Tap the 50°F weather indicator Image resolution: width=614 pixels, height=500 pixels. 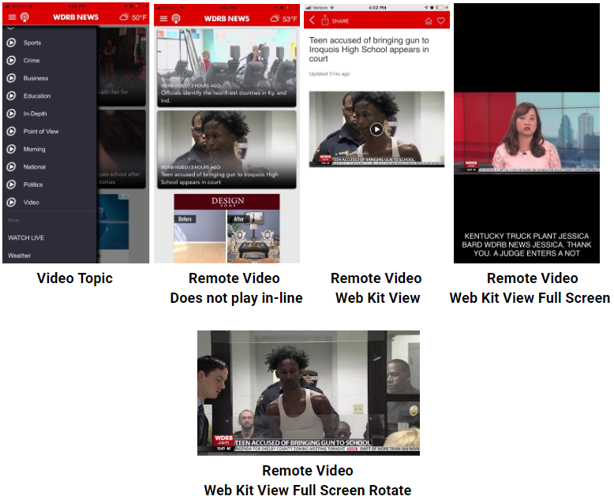133,17
